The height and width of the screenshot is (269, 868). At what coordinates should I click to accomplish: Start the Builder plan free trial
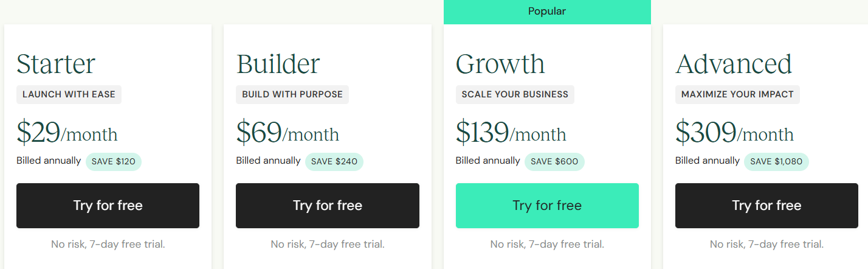327,206
